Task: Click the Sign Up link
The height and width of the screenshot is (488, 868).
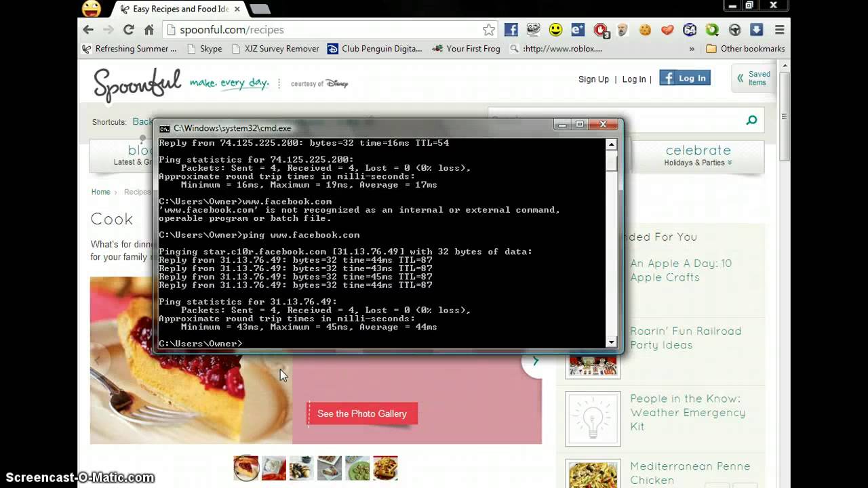Action: [593, 79]
